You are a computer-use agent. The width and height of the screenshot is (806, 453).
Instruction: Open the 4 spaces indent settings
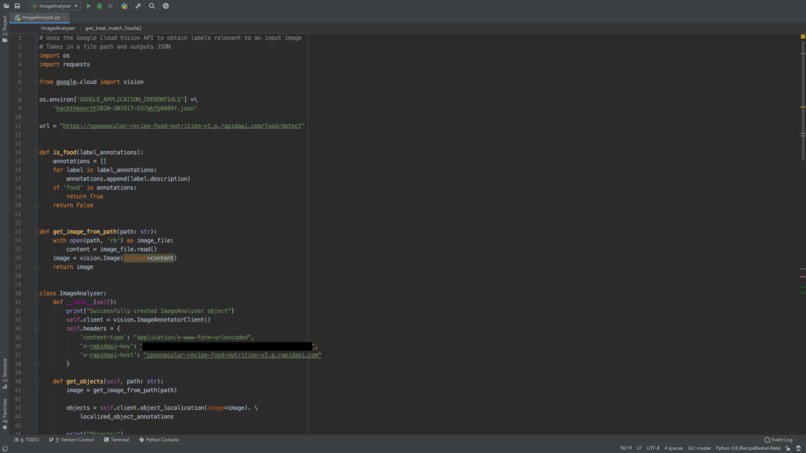coord(673,448)
